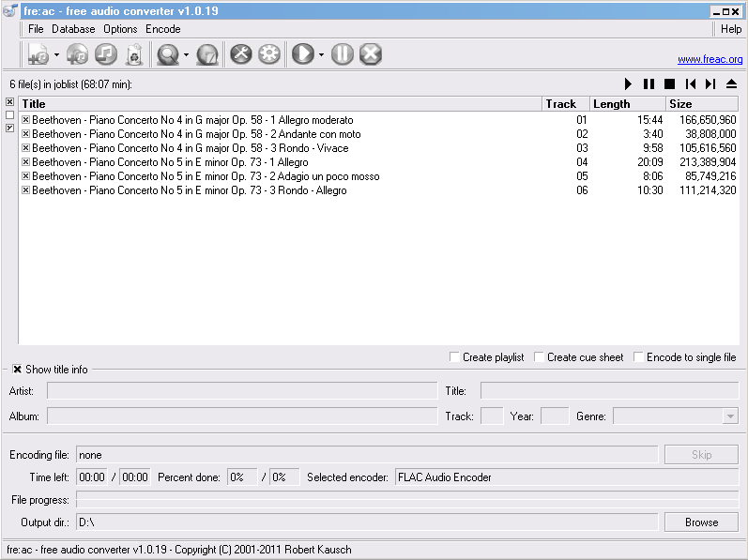Click into the Track number field
Viewport: 748px width, 560px height.
coord(492,416)
